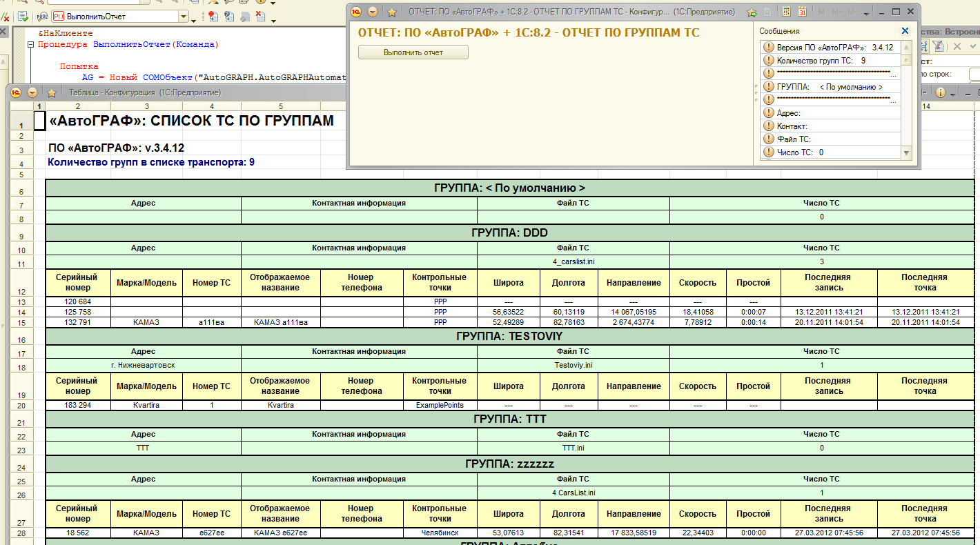Click the control points cell "ExamplePoints"

point(440,405)
